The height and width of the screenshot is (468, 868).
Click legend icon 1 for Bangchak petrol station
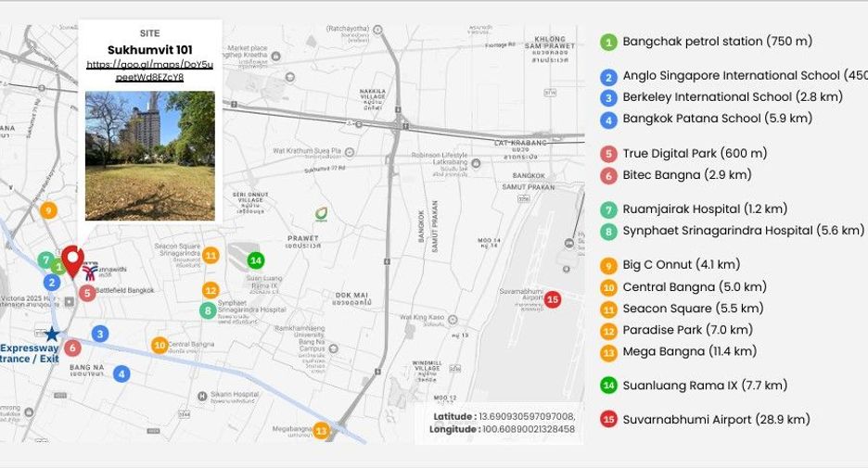coord(608,42)
